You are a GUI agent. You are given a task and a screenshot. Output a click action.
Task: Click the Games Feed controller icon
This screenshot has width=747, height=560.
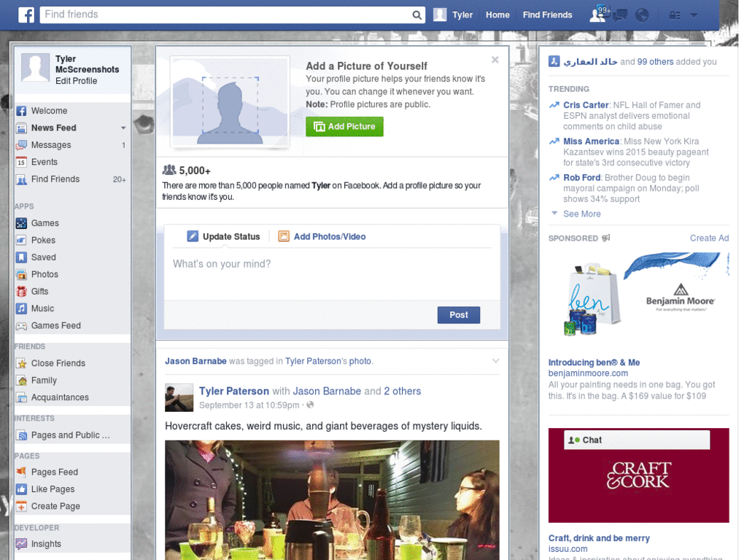coord(21,326)
